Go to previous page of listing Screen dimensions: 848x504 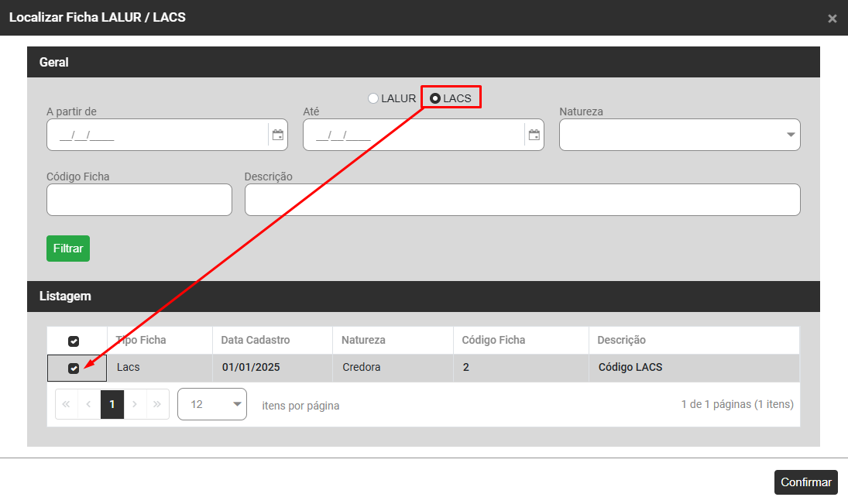89,404
